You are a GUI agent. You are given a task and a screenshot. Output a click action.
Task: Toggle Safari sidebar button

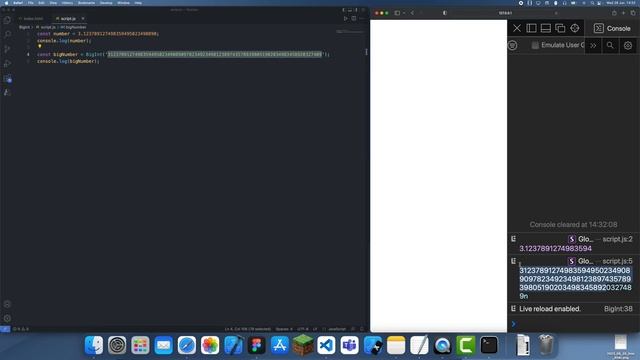pyautogui.click(x=397, y=13)
